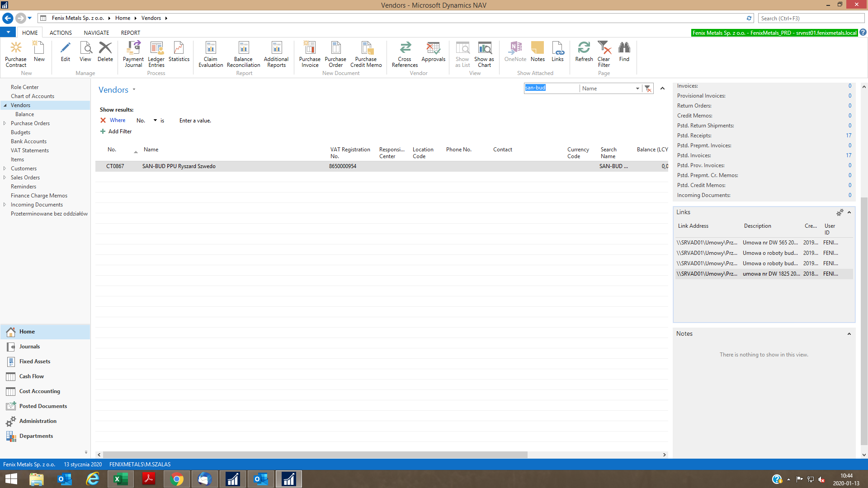Open the Fixed Assets menu section
Screen dimensions: 868x488
45,361
